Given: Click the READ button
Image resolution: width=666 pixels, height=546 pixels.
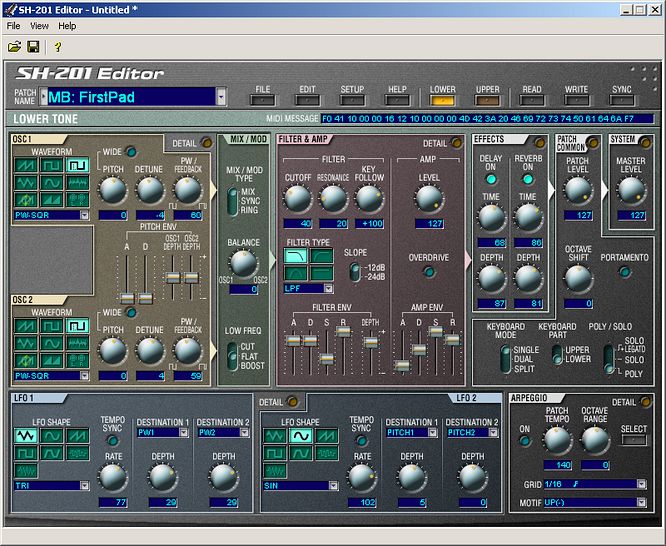Looking at the screenshot, I should [532, 101].
